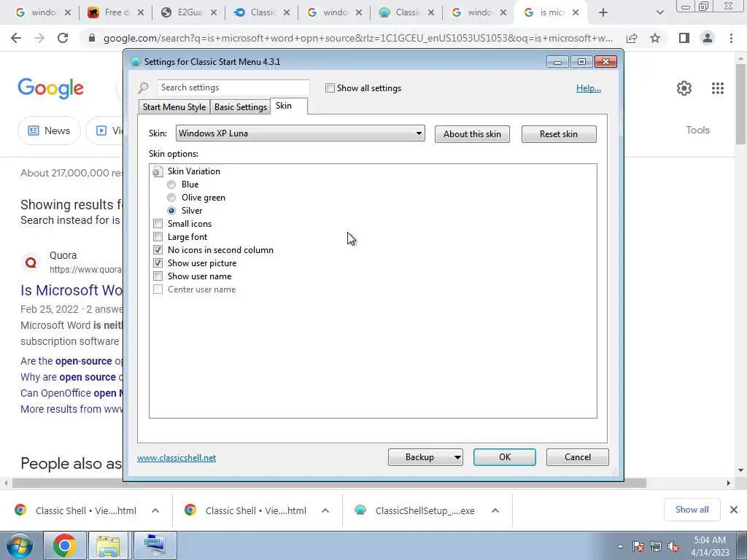Open Chrome tab search chevron
The width and height of the screenshot is (747, 560).
coord(659,13)
